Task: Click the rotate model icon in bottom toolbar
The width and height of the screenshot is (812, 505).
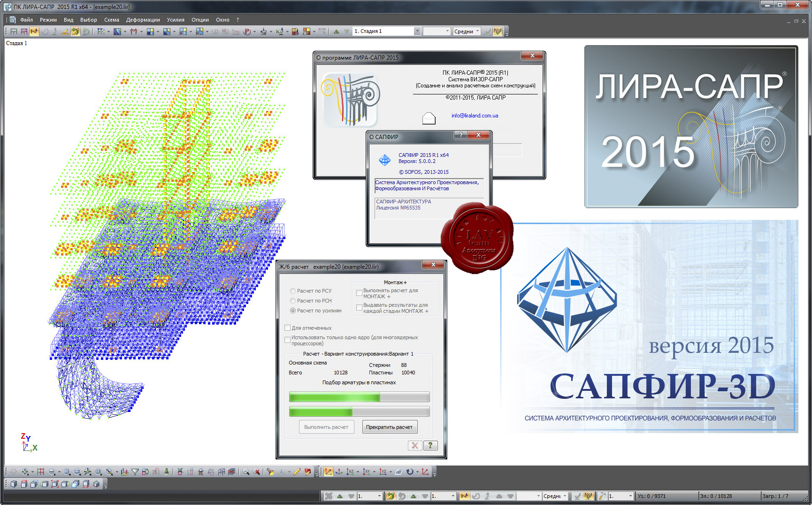Action: (410, 472)
